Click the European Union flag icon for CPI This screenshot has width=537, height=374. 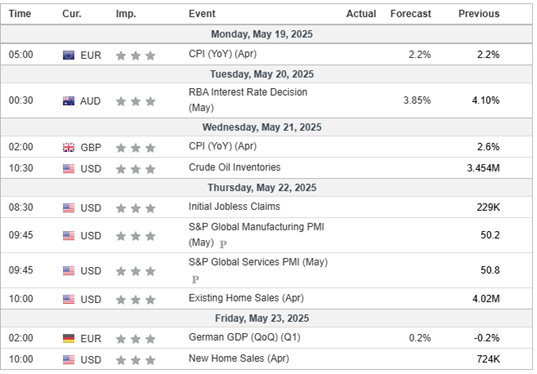pyautogui.click(x=68, y=55)
